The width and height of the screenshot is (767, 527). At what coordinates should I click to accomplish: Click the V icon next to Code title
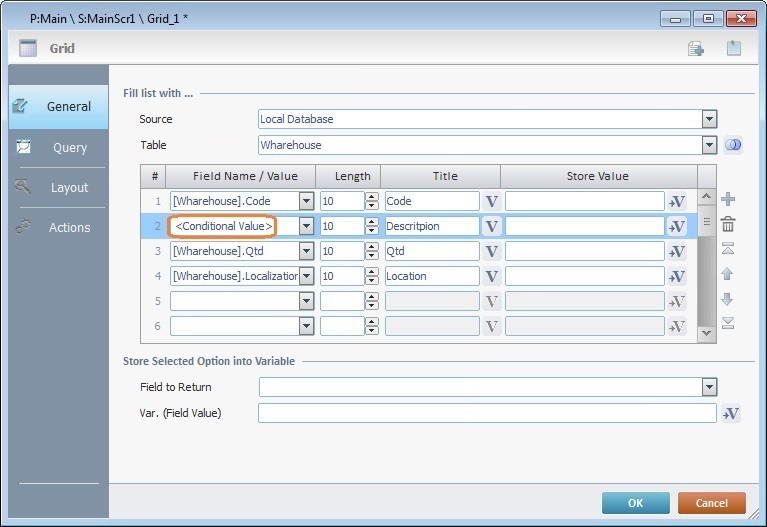click(491, 201)
